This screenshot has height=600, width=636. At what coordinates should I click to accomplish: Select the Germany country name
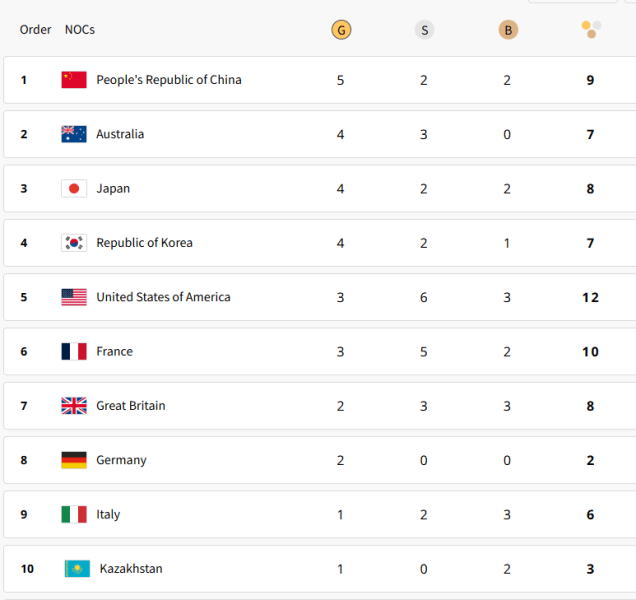[121, 460]
